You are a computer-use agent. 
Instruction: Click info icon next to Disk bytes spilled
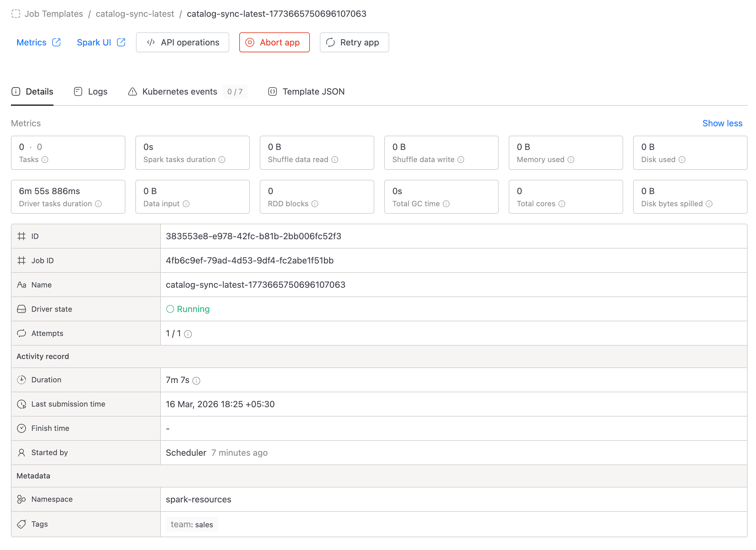709,204
